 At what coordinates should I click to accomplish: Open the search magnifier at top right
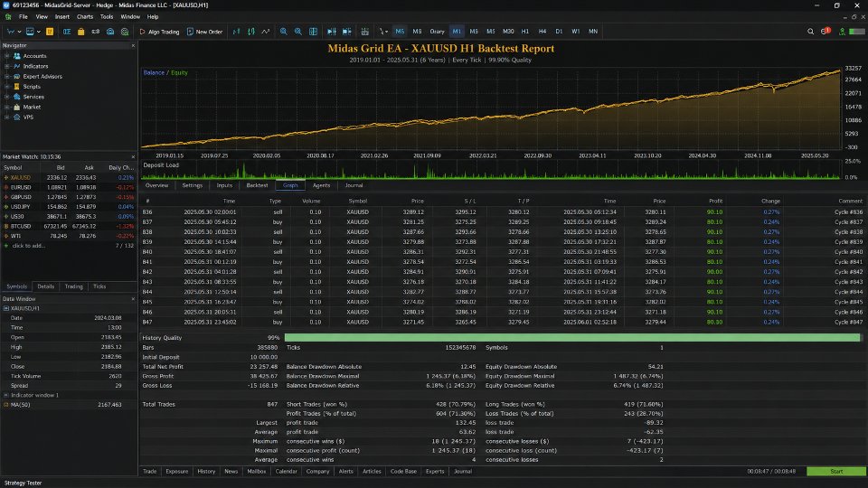pos(810,32)
